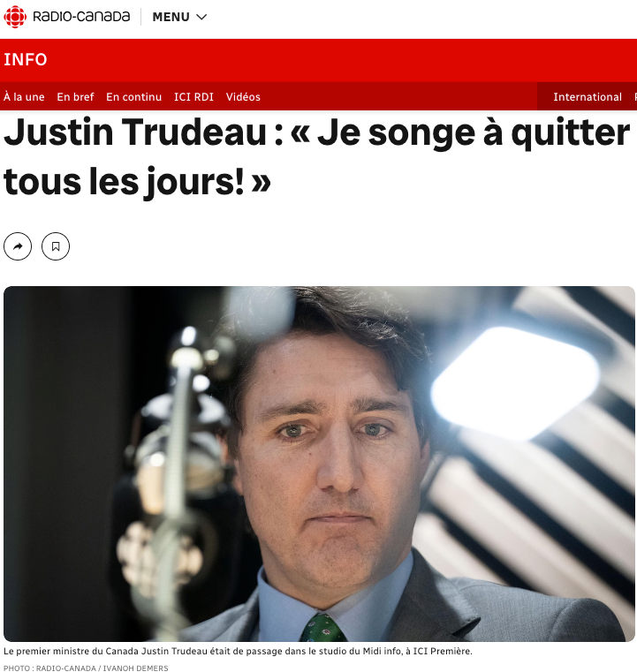Image resolution: width=637 pixels, height=672 pixels.
Task: Click the bright studio light in the photo
Action: coord(514,381)
